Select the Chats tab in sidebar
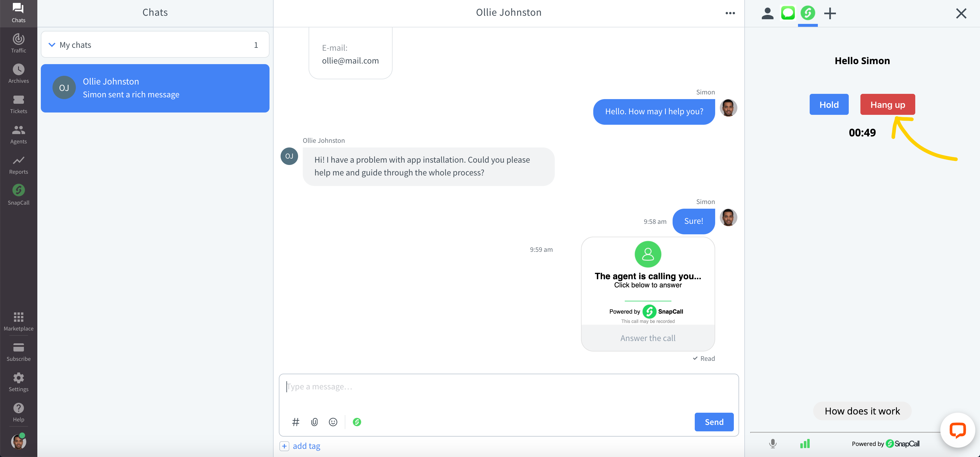This screenshot has height=457, width=980. [x=18, y=13]
